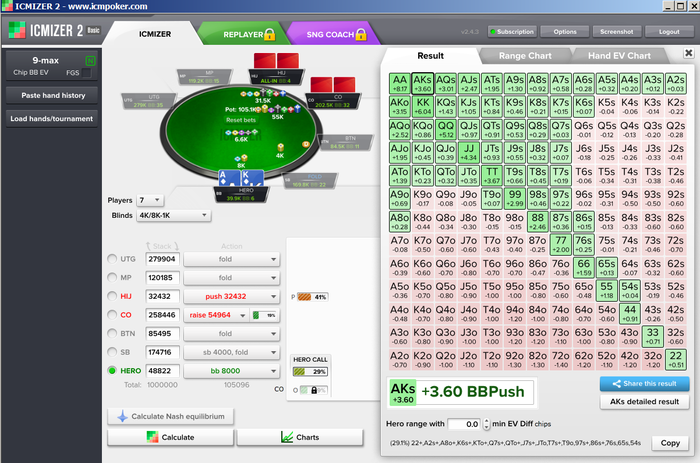Screen dimensions: 700x463
Task: Open the Hand EV Chart tab
Action: (x=619, y=56)
